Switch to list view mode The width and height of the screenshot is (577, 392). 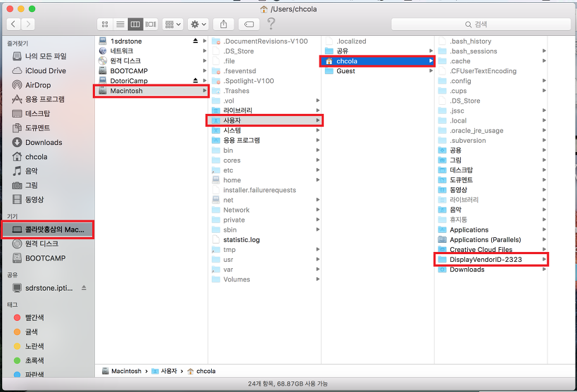pyautogui.click(x=120, y=24)
